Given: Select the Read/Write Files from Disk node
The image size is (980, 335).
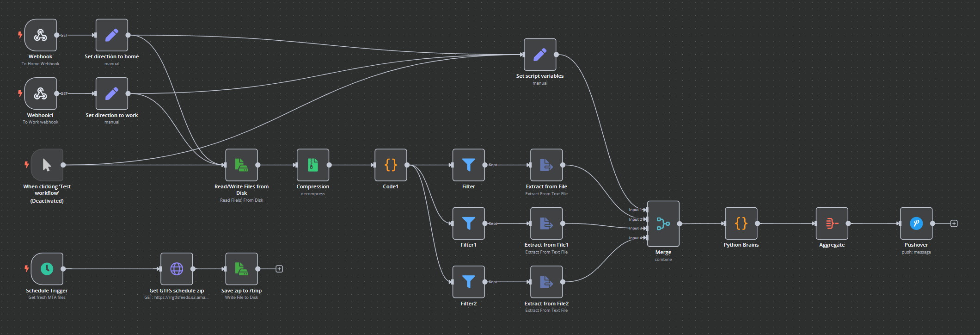Looking at the screenshot, I should (x=241, y=165).
